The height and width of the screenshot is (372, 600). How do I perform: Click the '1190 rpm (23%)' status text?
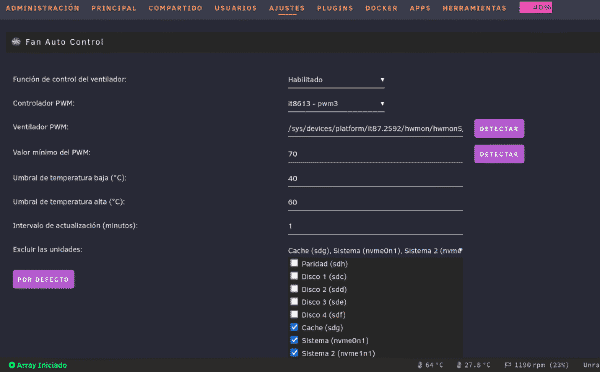(541, 365)
